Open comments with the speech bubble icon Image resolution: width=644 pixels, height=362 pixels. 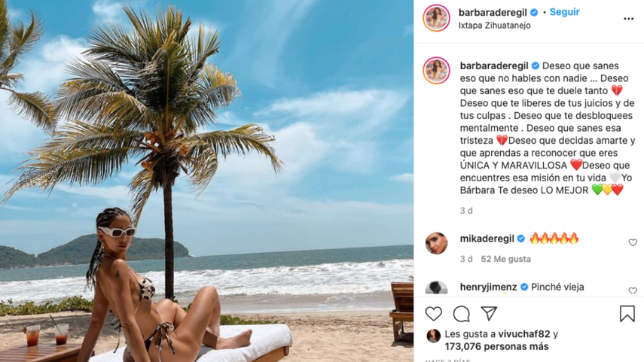[461, 314]
